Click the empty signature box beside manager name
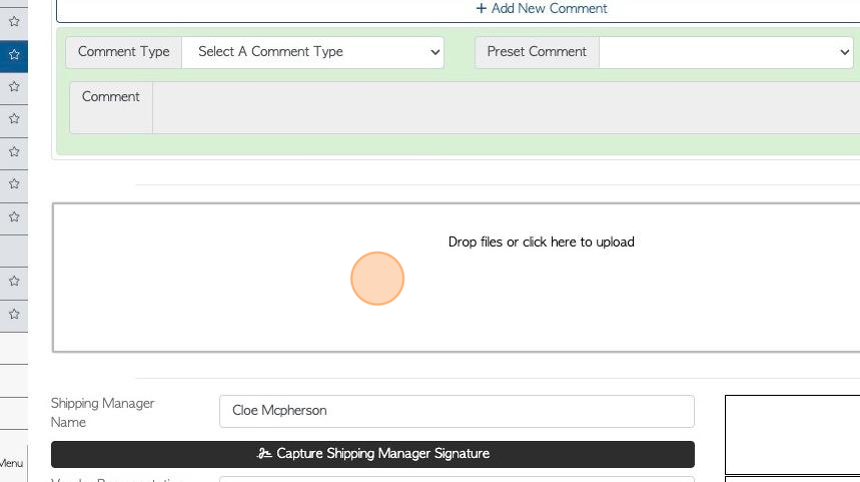 (x=793, y=434)
